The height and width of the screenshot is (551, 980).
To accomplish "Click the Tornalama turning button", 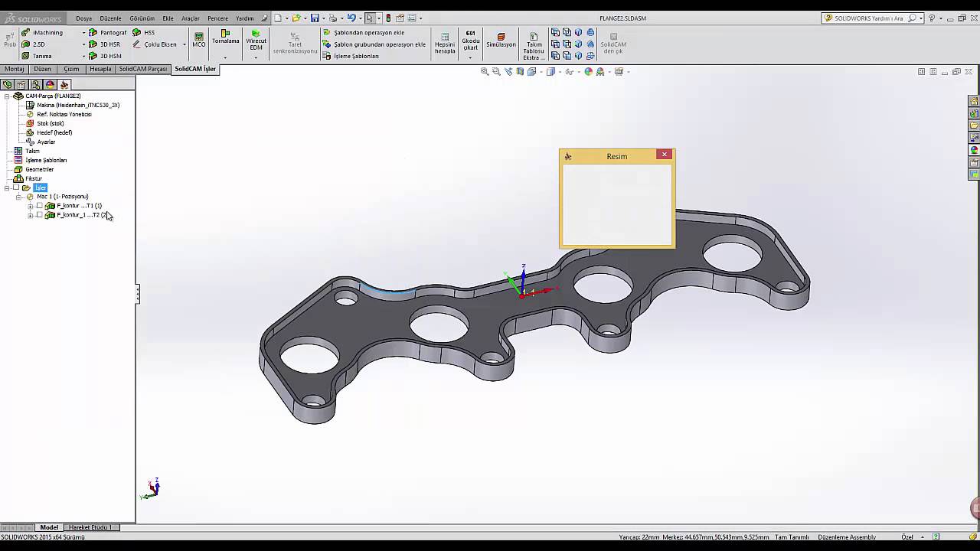I will (225, 37).
